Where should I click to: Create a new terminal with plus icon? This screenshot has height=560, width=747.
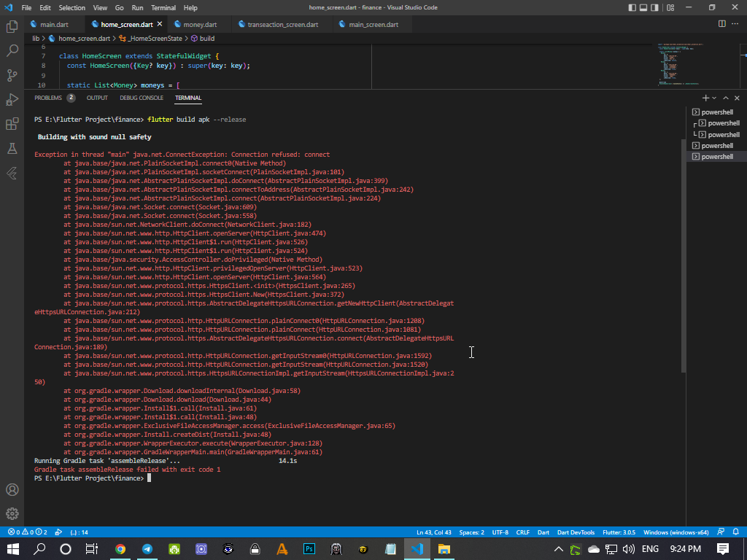click(x=705, y=98)
